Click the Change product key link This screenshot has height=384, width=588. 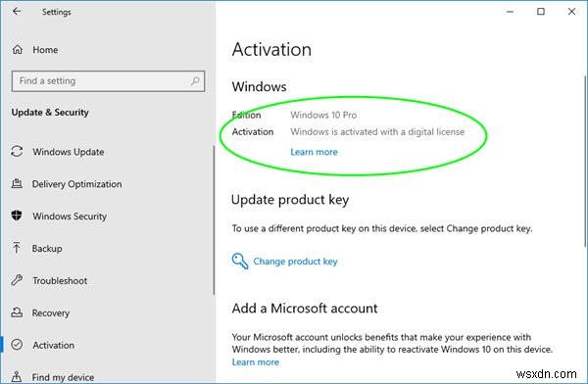coord(296,261)
